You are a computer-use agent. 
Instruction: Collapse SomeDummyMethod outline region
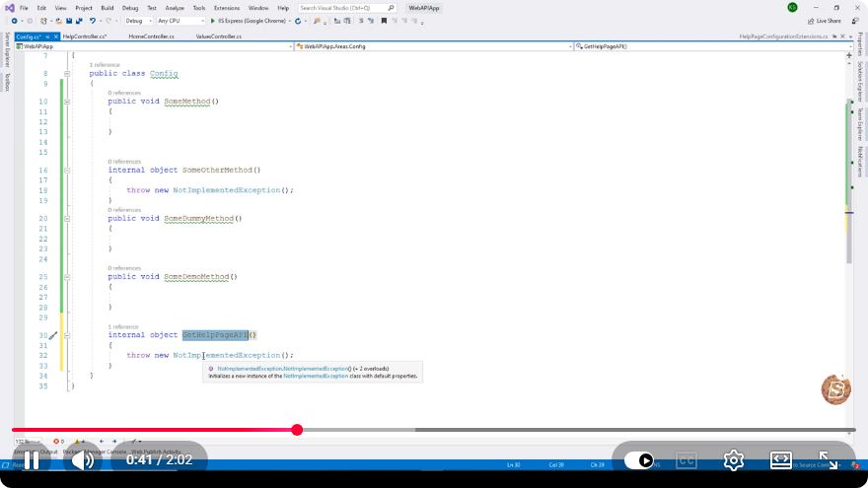(67, 219)
